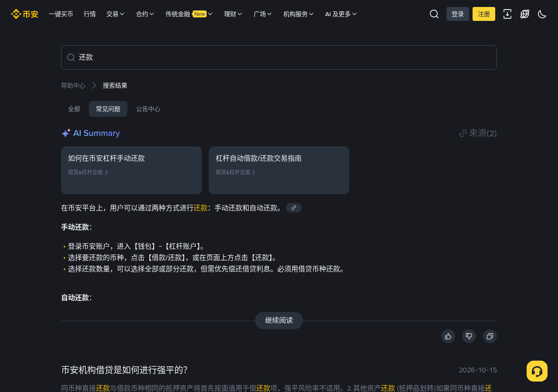The height and width of the screenshot is (392, 558).
Task: Click the date 2026-10-15
Action: tap(478, 370)
